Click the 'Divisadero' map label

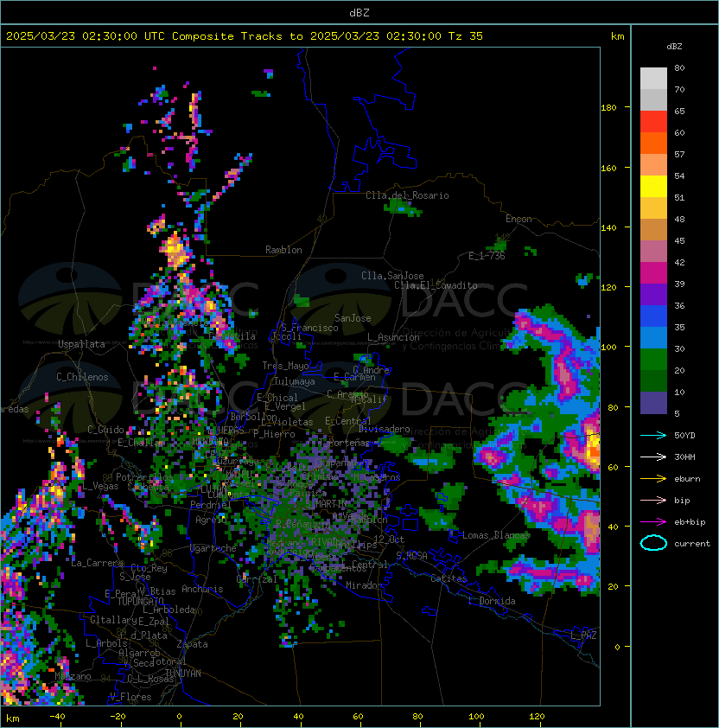tap(384, 429)
